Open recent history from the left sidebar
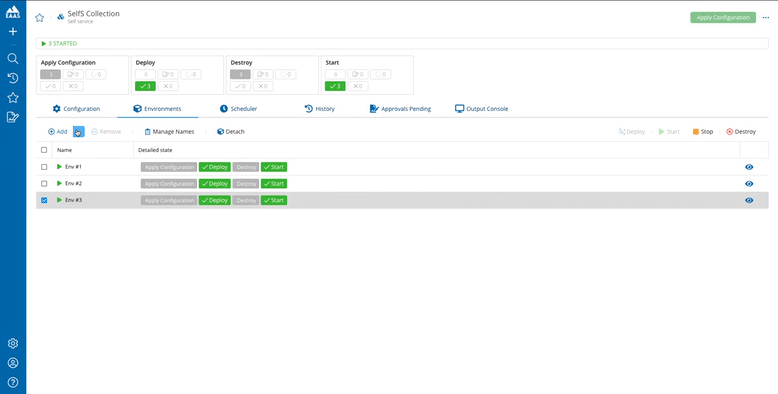The image size is (778, 394). (13, 78)
